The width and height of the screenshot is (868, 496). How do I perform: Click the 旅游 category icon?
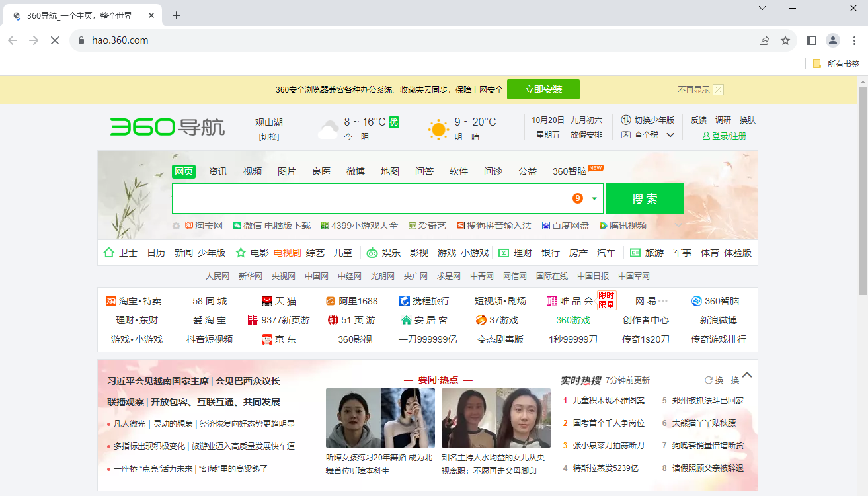(x=635, y=253)
